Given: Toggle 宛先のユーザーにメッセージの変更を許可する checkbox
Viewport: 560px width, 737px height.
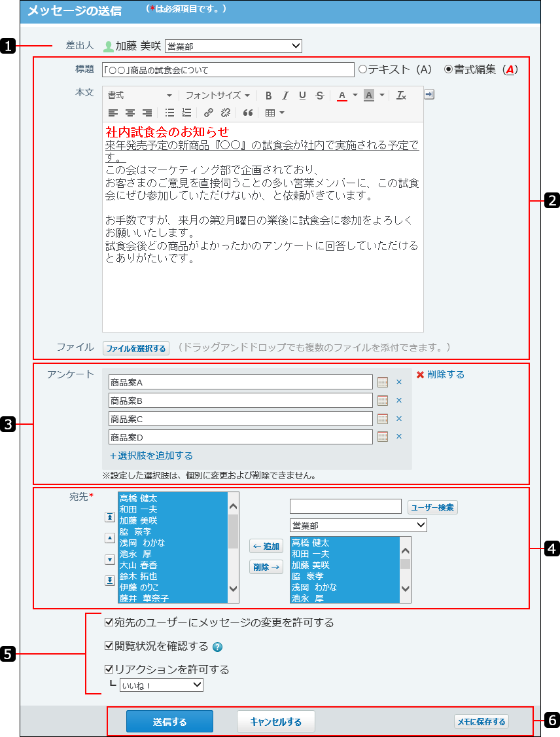Looking at the screenshot, I should [x=109, y=622].
